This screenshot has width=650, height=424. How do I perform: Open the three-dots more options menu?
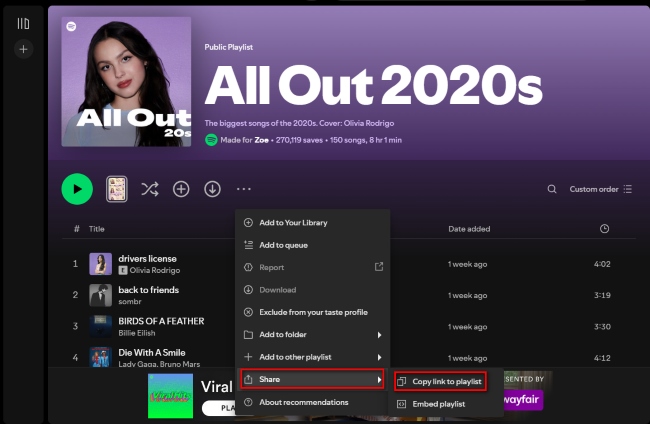[244, 189]
